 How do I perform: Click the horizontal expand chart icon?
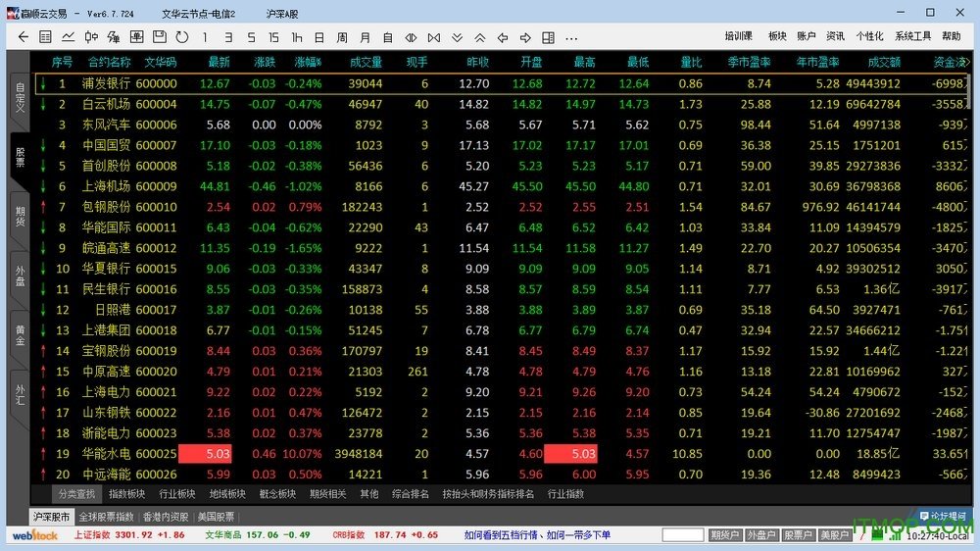[x=411, y=37]
